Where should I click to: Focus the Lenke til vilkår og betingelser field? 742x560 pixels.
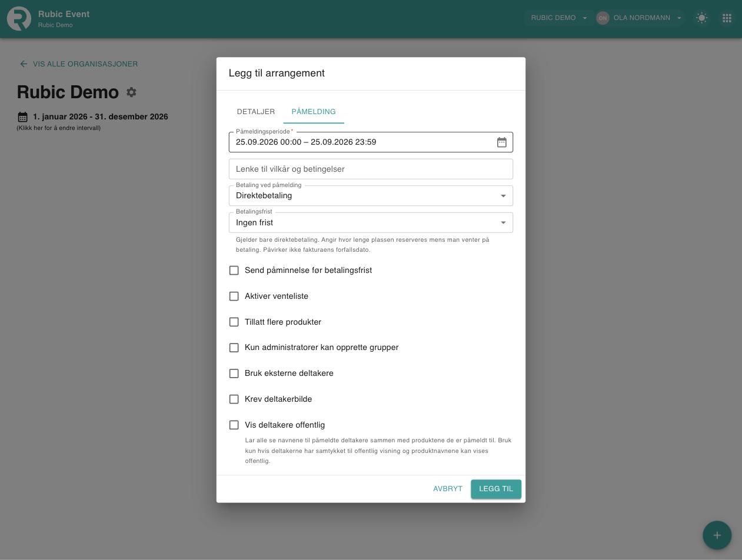tap(371, 169)
